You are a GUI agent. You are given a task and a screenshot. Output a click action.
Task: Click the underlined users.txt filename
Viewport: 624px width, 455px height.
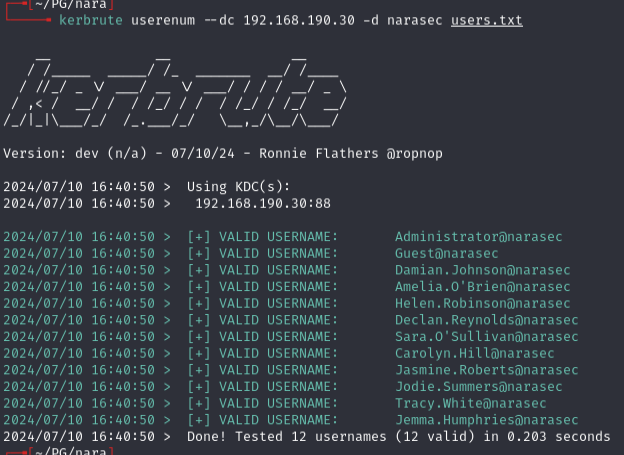tap(486, 20)
